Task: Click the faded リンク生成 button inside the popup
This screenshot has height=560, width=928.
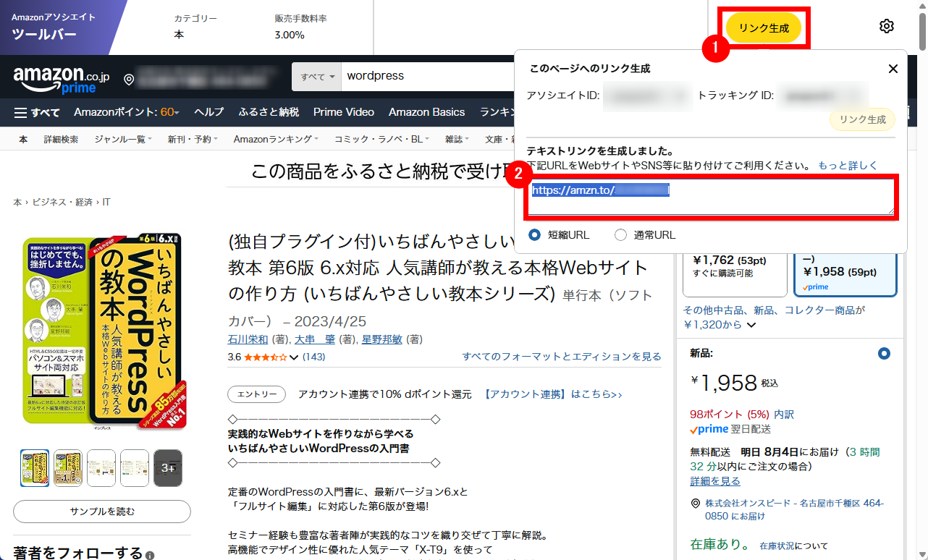Action: (862, 119)
